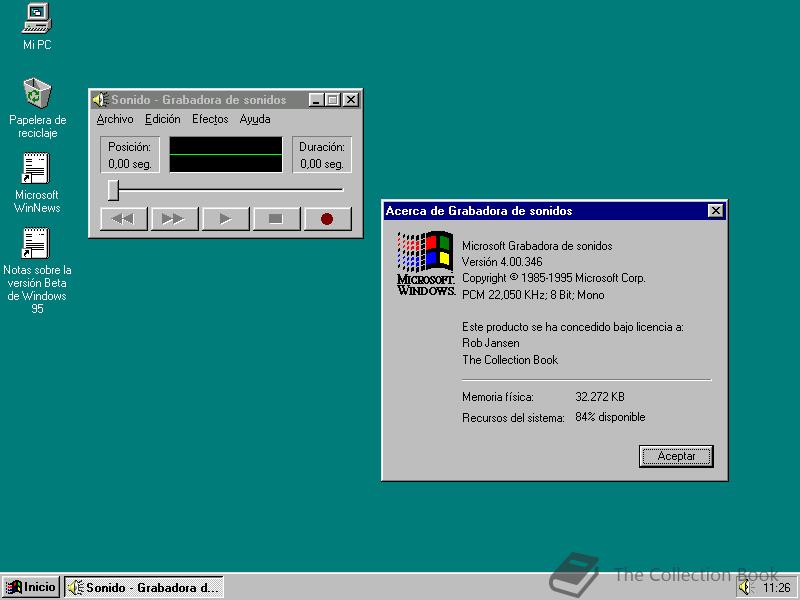800x600 pixels.
Task: Open the Efectos menu
Action: pyautogui.click(x=210, y=119)
